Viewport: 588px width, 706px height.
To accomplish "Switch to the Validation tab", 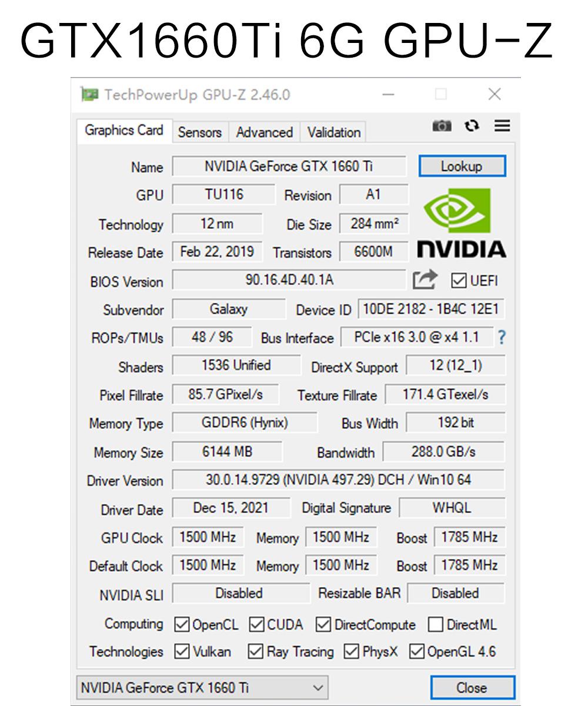I will (x=333, y=132).
